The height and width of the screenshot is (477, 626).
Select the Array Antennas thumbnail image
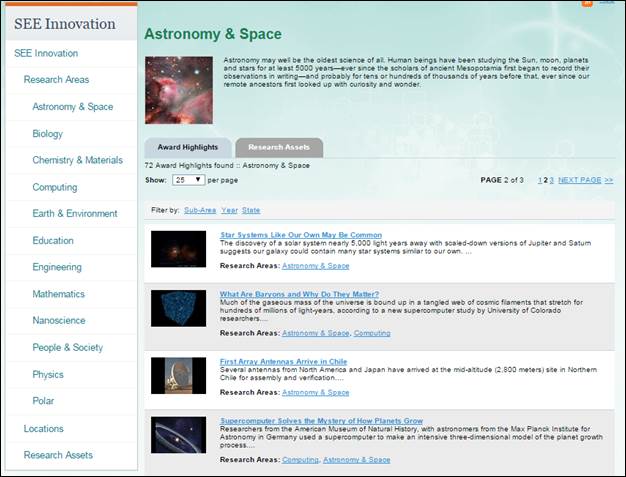click(178, 374)
